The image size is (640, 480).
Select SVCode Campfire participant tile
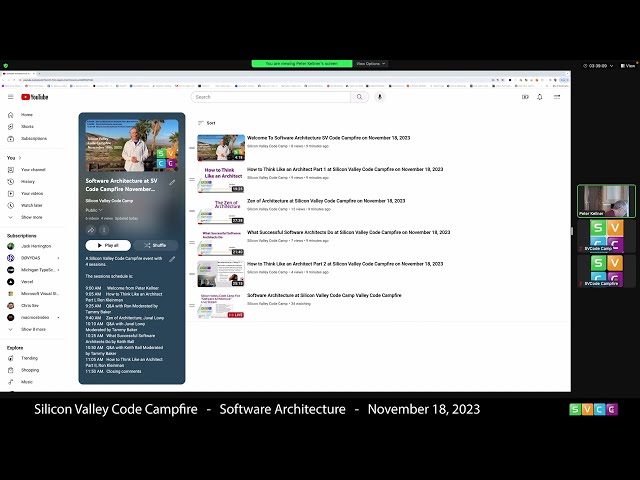(x=606, y=271)
